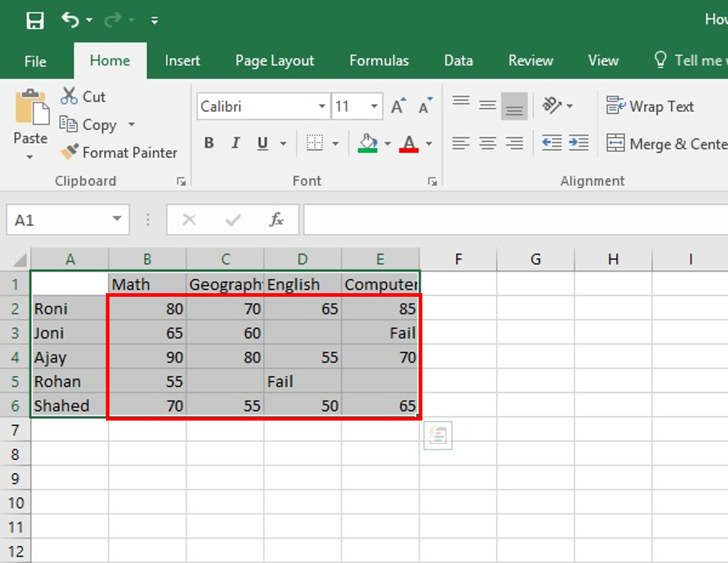The width and height of the screenshot is (728, 563).
Task: Click the Select All corner triangle
Action: pos(19,259)
